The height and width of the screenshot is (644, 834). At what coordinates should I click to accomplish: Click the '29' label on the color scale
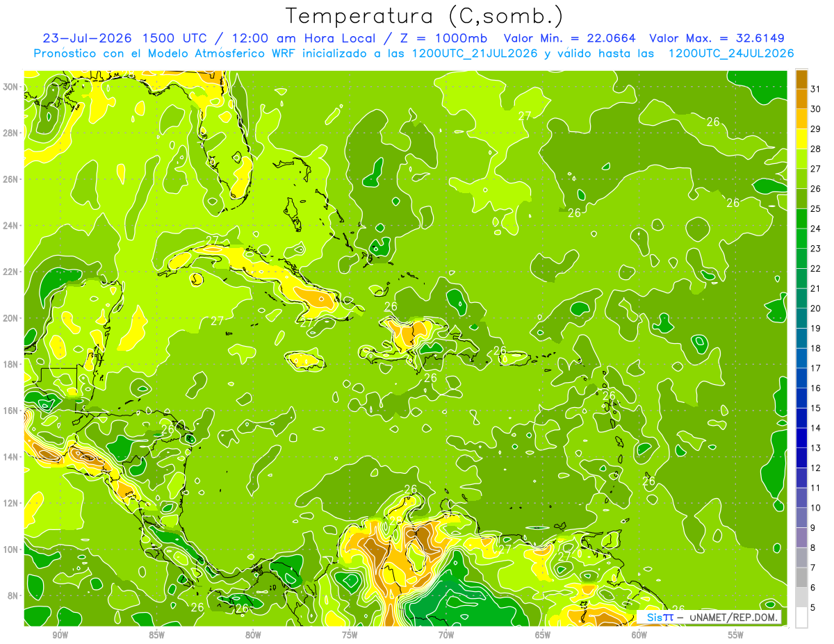816,129
